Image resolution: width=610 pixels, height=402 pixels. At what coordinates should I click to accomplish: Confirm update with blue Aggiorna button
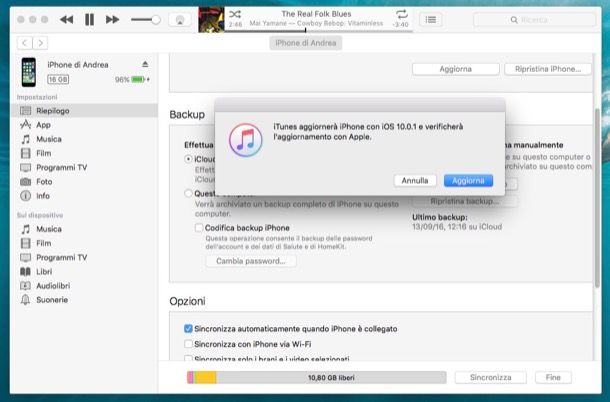point(468,181)
